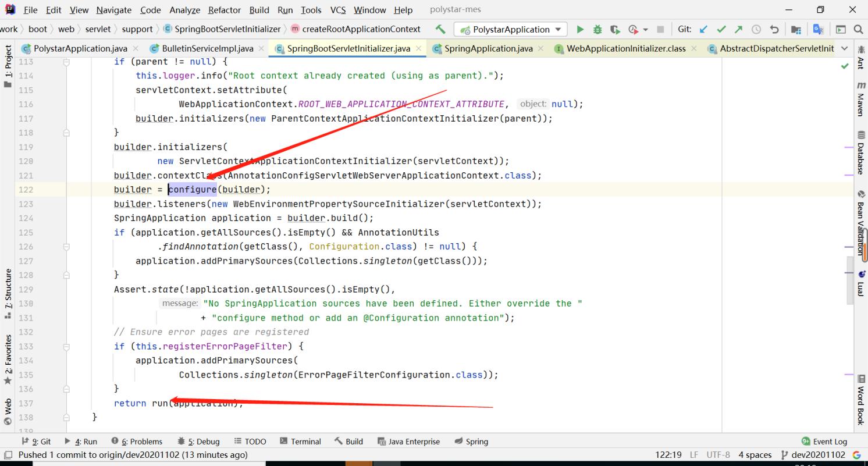Show hidden editor tabs dropdown chevron
868x466 pixels.
coord(845,49)
